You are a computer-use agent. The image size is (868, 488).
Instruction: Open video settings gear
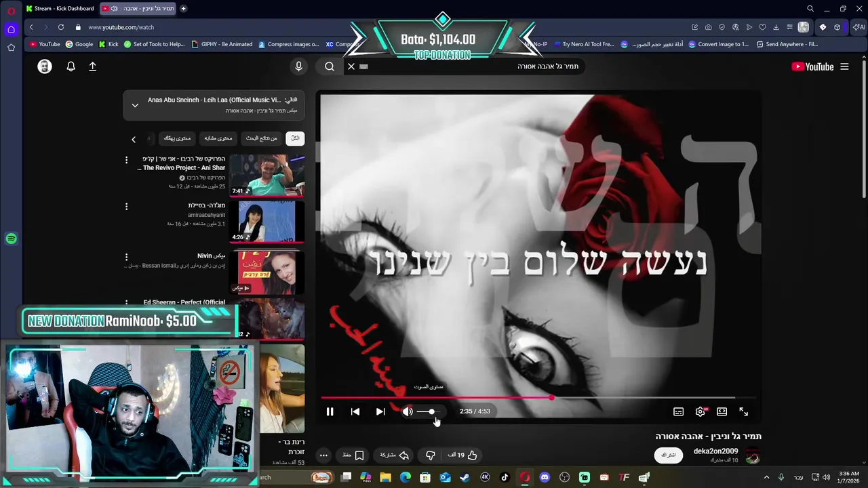[x=701, y=411]
